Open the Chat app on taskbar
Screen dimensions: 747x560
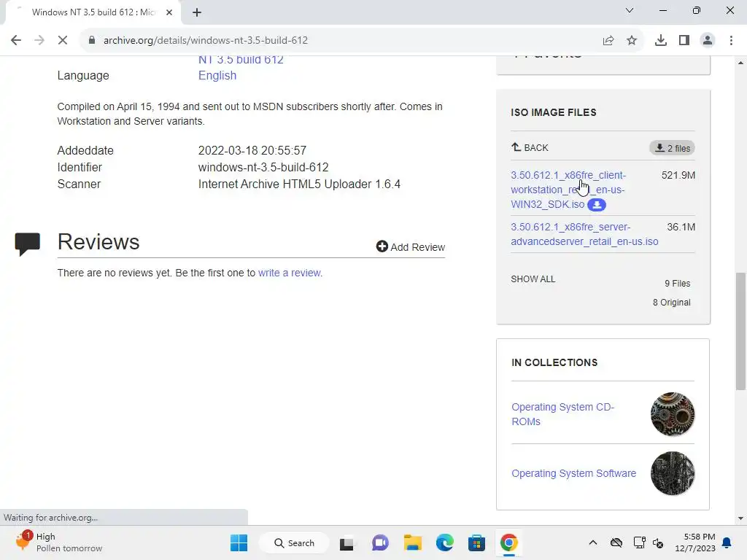point(379,542)
